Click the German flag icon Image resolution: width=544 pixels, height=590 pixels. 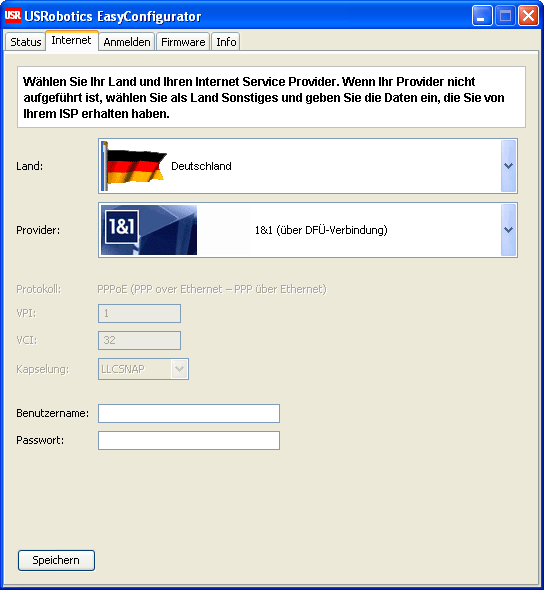pos(134,166)
